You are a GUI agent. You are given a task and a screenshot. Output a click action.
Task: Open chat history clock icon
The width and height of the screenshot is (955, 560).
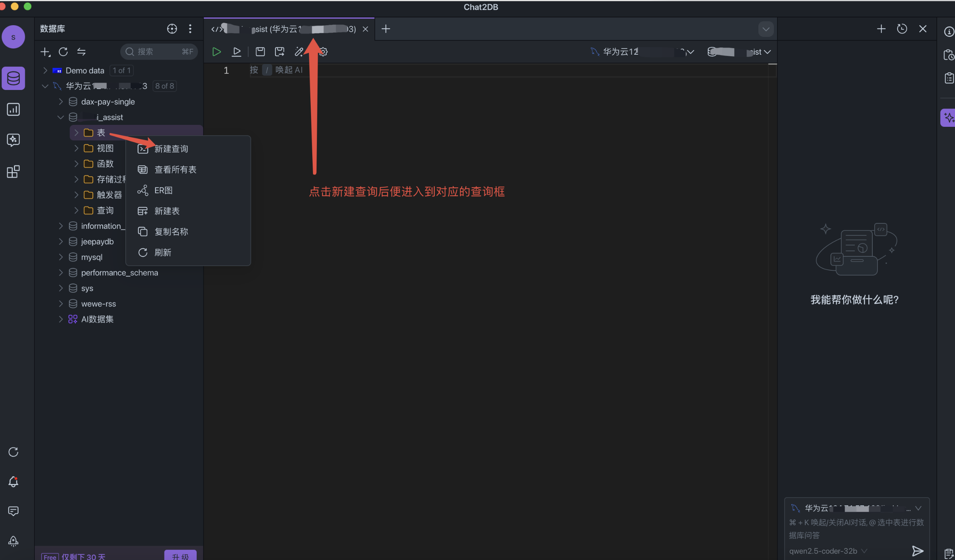pos(902,29)
